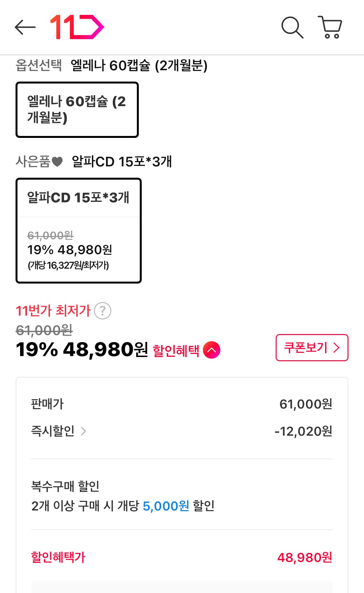Show help for 11번가 최저가
The width and height of the screenshot is (364, 593).
point(103,311)
